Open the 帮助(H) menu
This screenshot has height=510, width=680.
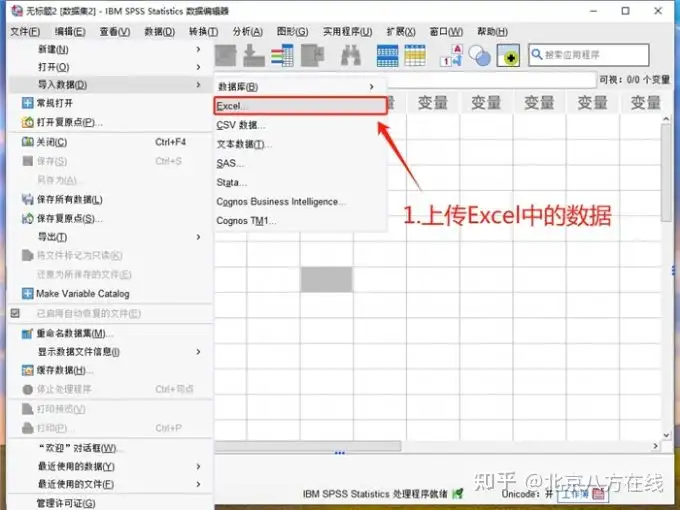click(x=492, y=32)
